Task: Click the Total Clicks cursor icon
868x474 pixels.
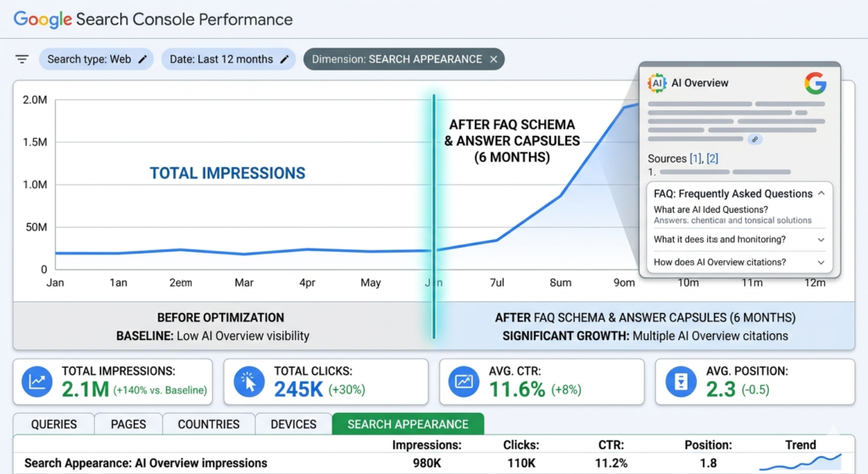Action: (x=249, y=382)
